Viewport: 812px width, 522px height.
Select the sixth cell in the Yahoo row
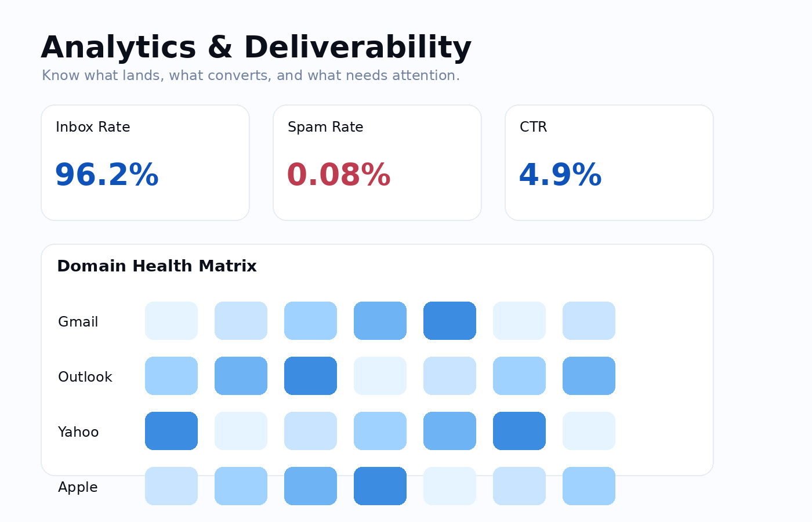[x=519, y=431]
